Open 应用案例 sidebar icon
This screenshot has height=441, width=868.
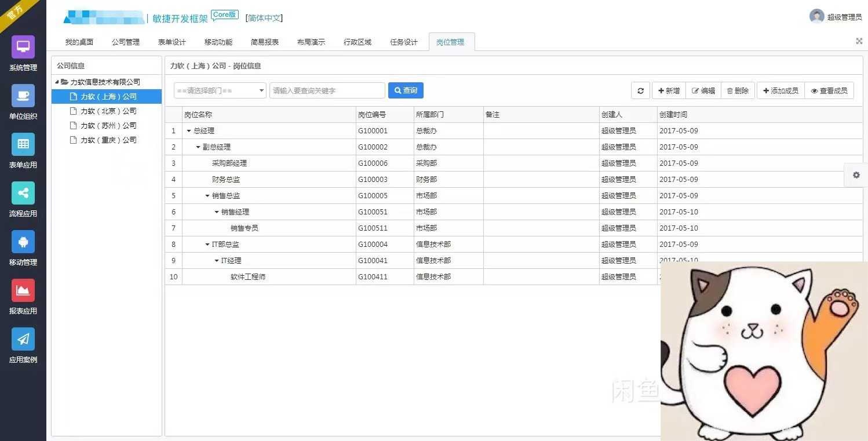(23, 339)
